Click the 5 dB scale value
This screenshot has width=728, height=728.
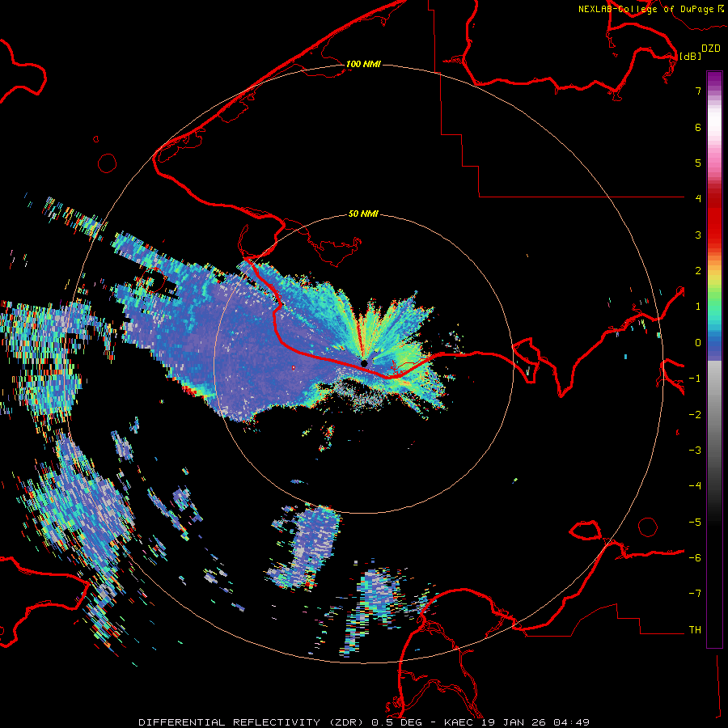(698, 163)
